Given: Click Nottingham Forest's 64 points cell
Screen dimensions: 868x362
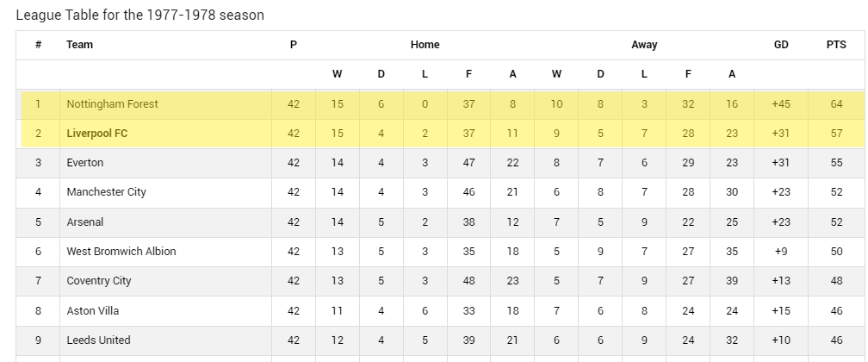Looking at the screenshot, I should point(836,104).
